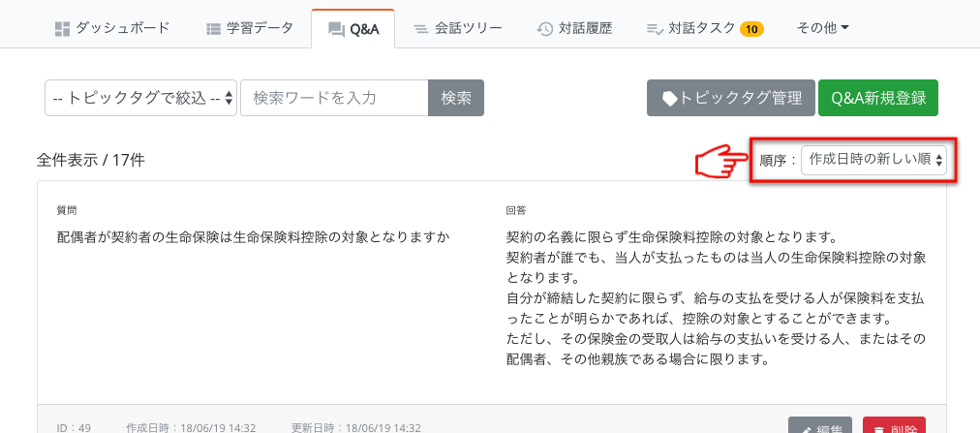Click the 質問 column label
The image size is (980, 433).
click(x=66, y=210)
